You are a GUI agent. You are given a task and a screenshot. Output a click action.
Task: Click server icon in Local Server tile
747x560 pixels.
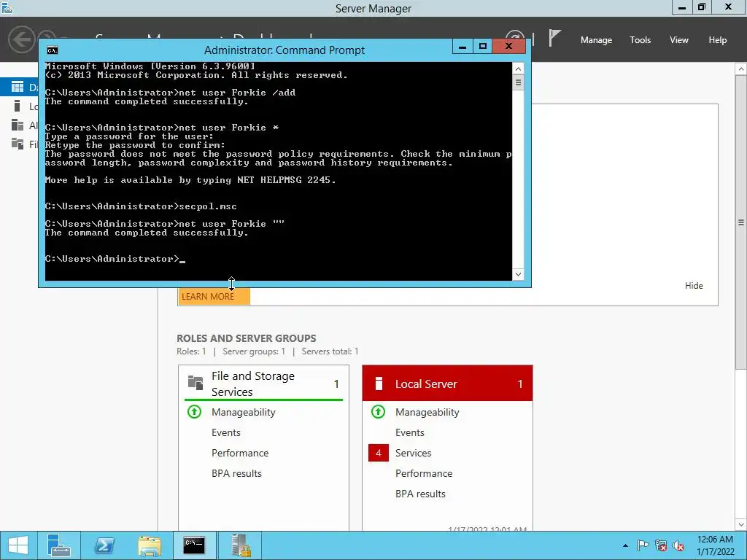(379, 384)
